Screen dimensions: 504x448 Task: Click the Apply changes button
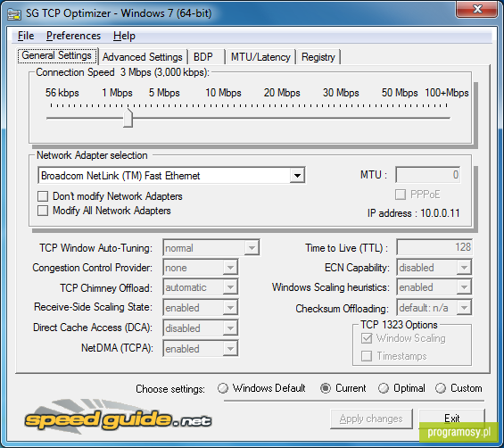371,419
